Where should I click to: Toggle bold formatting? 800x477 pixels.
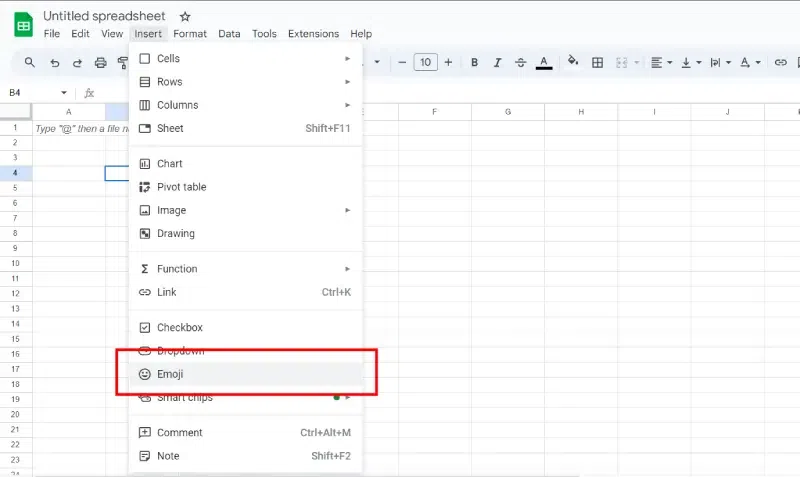pyautogui.click(x=474, y=62)
